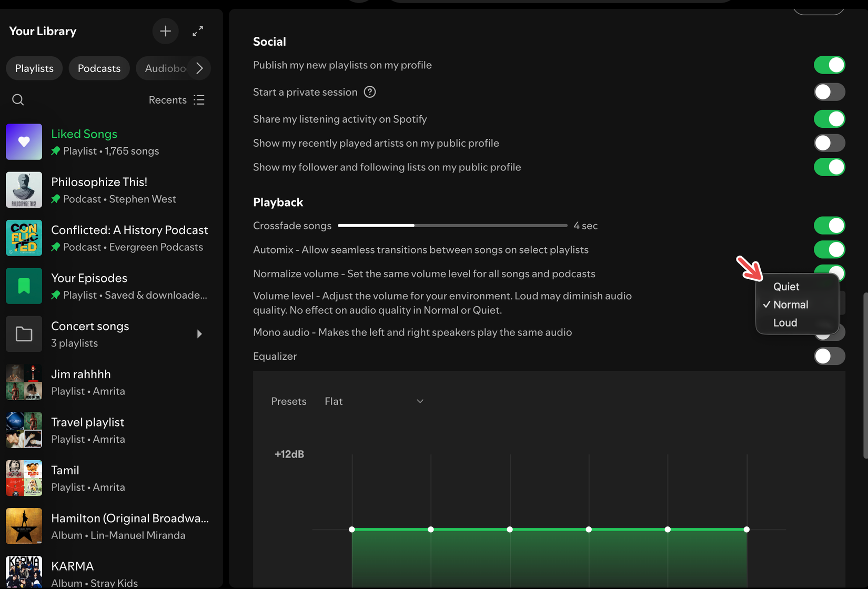Create a new playlist with the plus icon
The width and height of the screenshot is (868, 589).
(x=165, y=31)
